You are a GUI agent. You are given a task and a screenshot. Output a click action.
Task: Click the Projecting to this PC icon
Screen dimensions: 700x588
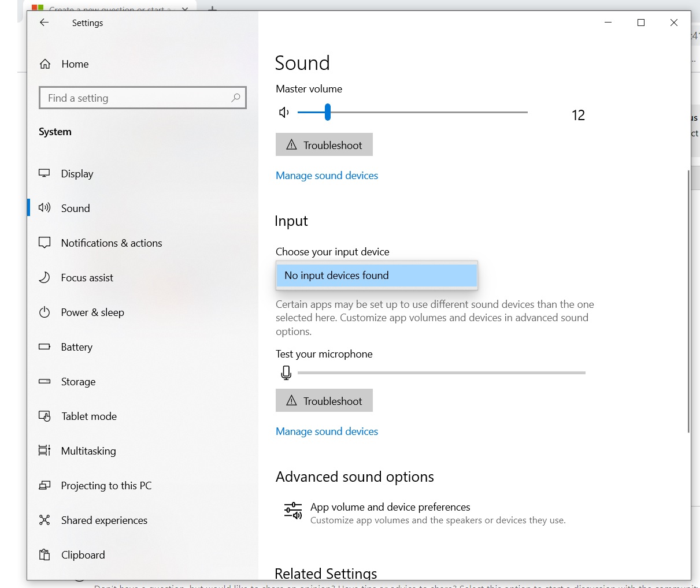(x=45, y=485)
